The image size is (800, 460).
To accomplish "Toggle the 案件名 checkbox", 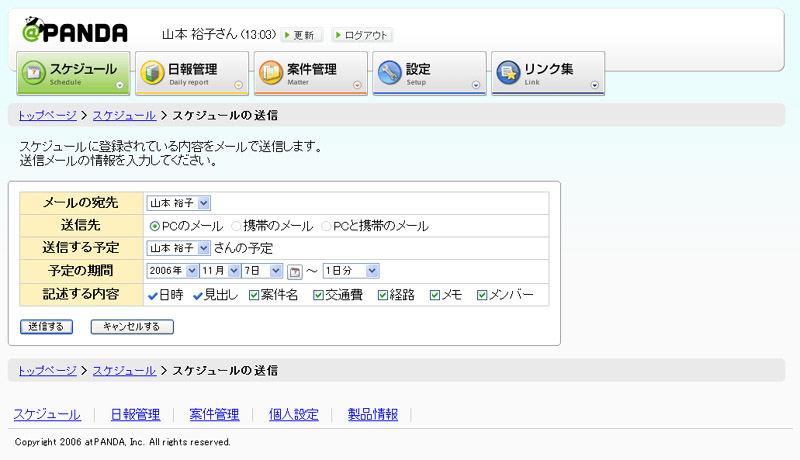I will 254,295.
